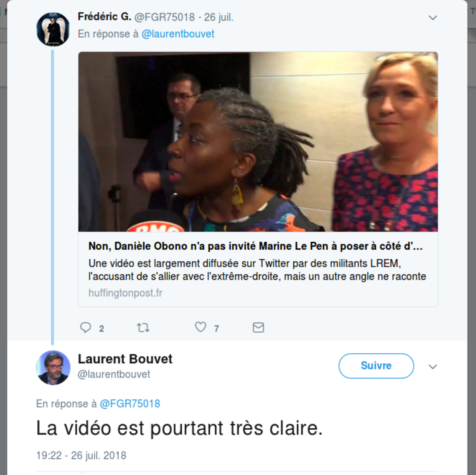The image size is (476, 475).
Task: Expand options chevron next to Suivre button
Action: pos(433,366)
